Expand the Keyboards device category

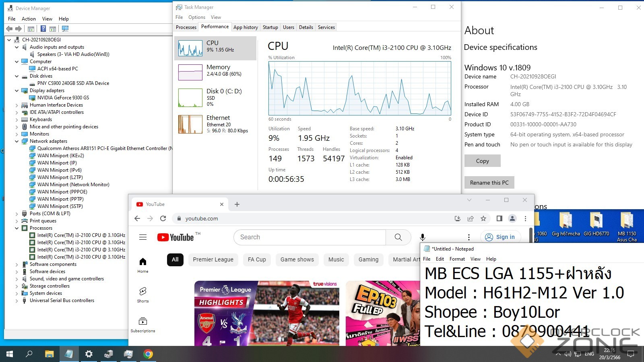[17, 119]
